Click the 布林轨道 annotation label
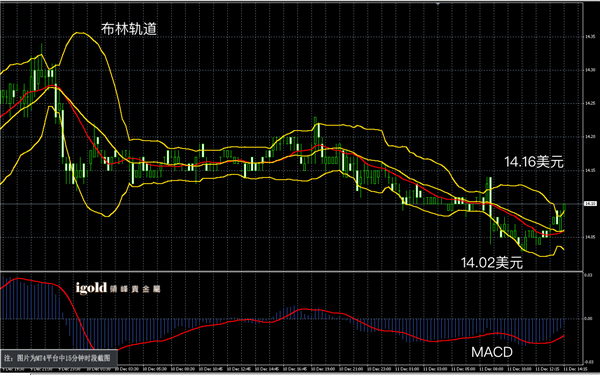 (x=129, y=29)
